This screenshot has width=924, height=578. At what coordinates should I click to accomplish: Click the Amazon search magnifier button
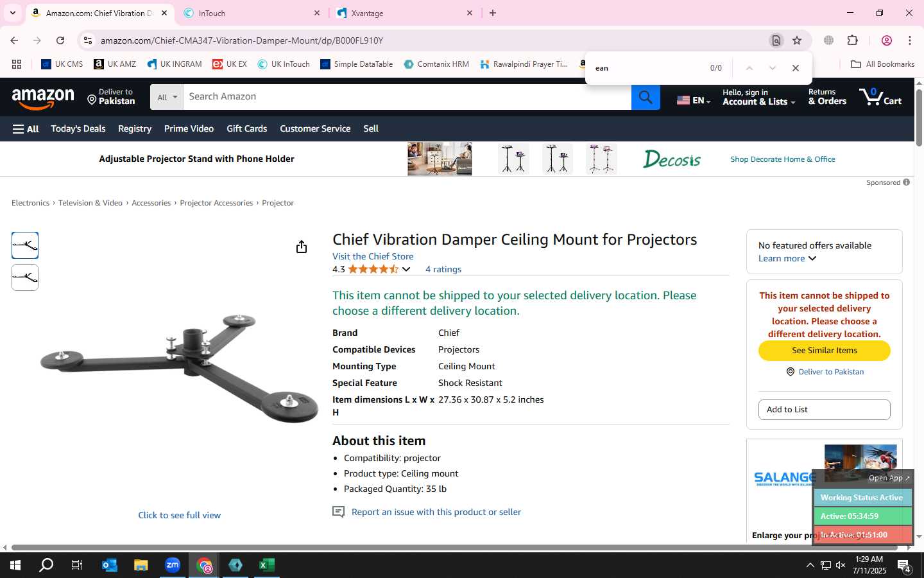(646, 97)
